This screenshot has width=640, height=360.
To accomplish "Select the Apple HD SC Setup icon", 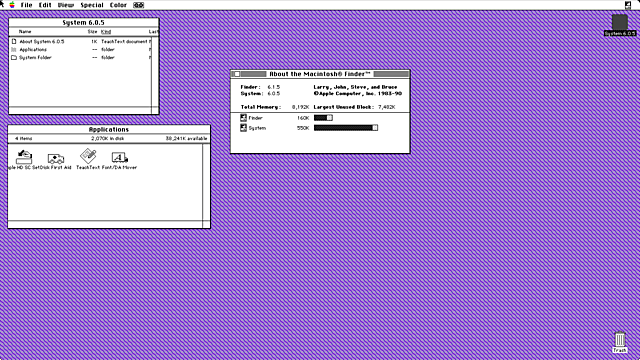I will pos(24,157).
